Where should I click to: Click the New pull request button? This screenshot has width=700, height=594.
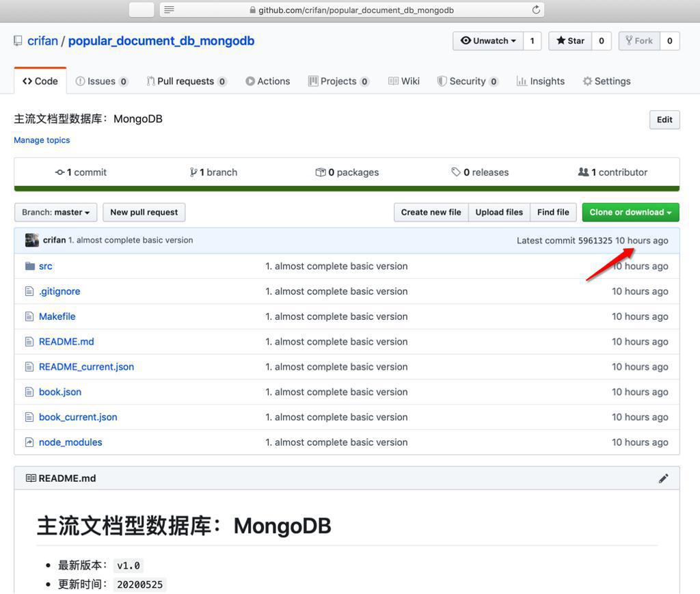point(144,212)
